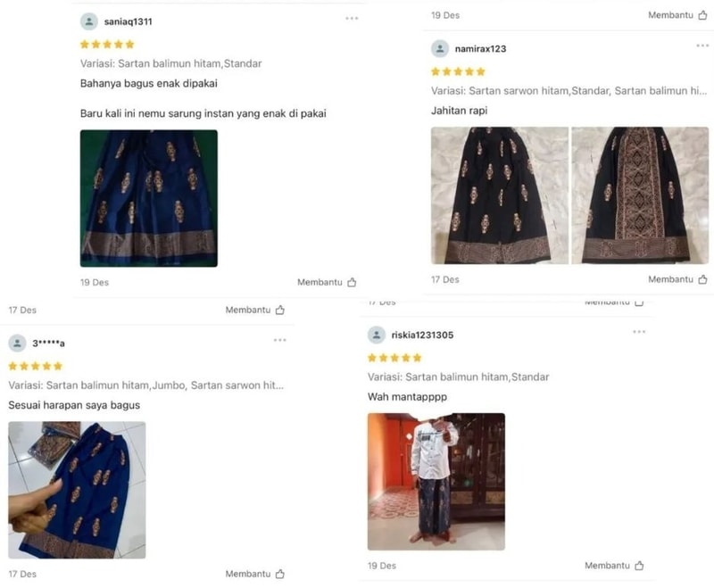
Task: Show more options for riskia1231305's review
Action: click(639, 332)
